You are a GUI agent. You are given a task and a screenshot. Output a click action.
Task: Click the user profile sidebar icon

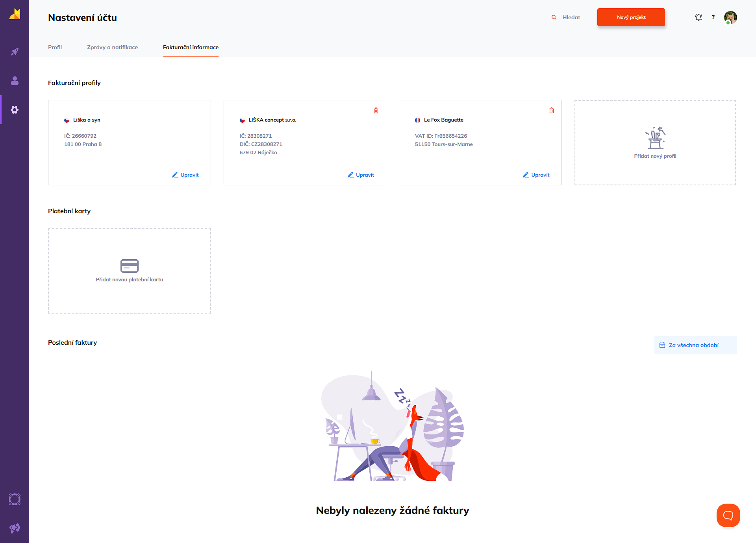(x=15, y=81)
